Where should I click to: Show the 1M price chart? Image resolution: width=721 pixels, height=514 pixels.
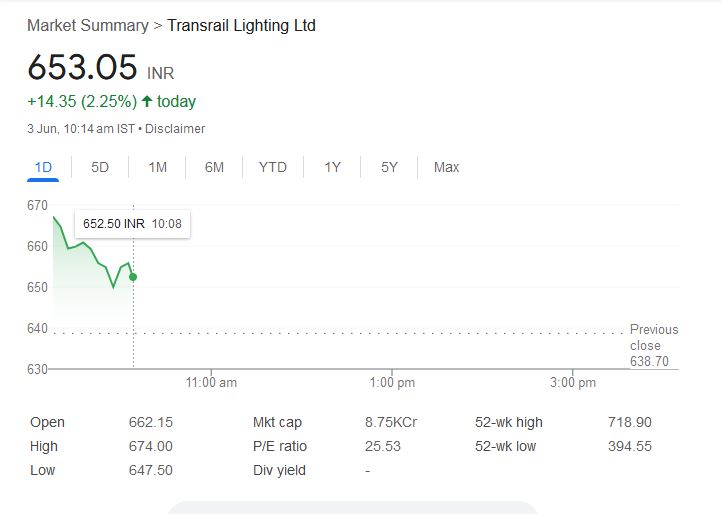157,167
